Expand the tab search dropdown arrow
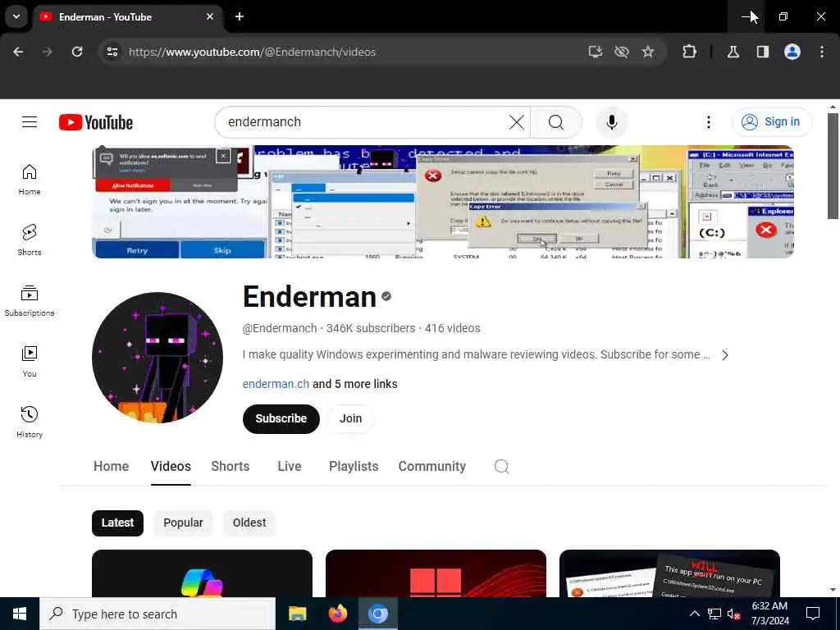This screenshot has width=840, height=630. pyautogui.click(x=16, y=16)
